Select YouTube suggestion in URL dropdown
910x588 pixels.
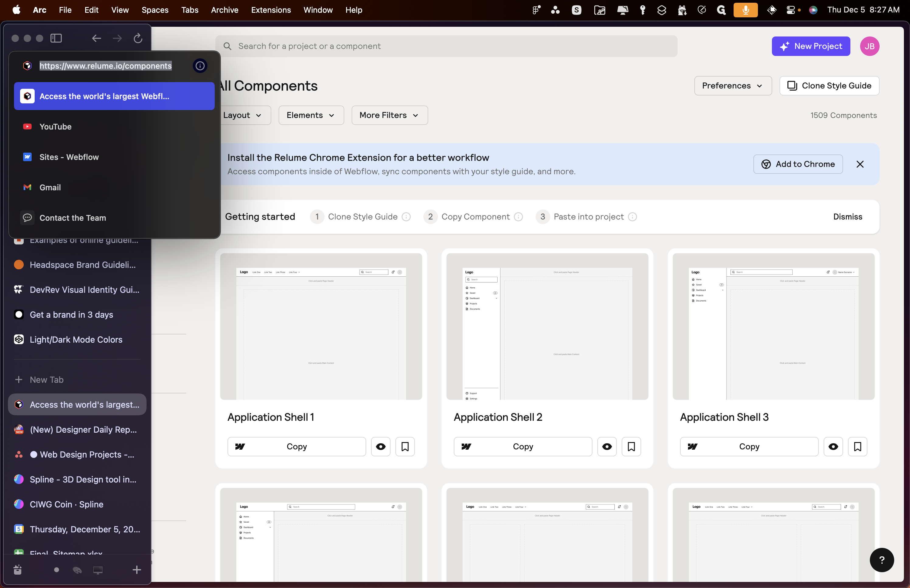(x=114, y=127)
